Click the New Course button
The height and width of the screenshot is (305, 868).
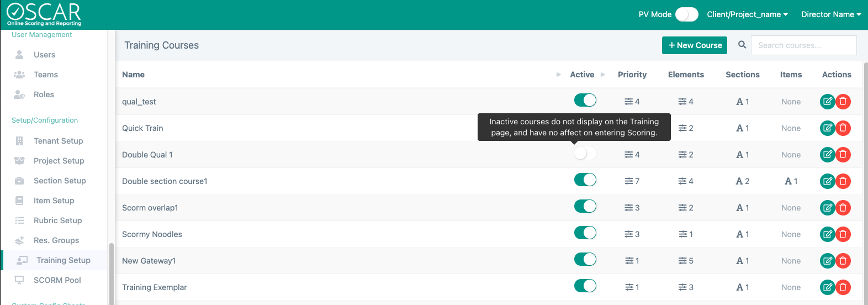(x=694, y=45)
